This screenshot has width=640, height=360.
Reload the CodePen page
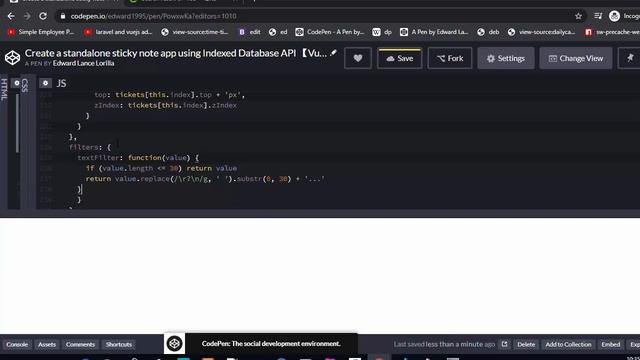tap(43, 16)
